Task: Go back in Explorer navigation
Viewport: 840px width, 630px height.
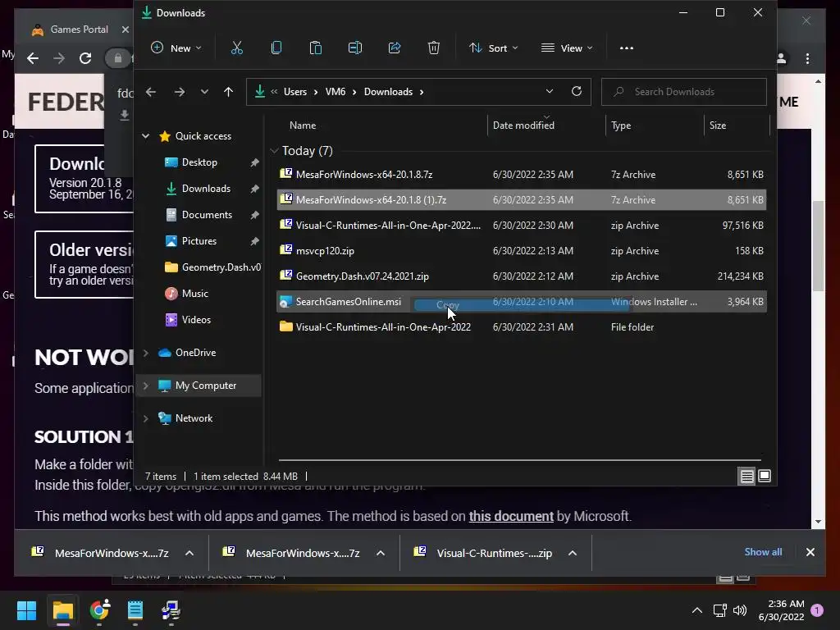Action: pyautogui.click(x=151, y=92)
